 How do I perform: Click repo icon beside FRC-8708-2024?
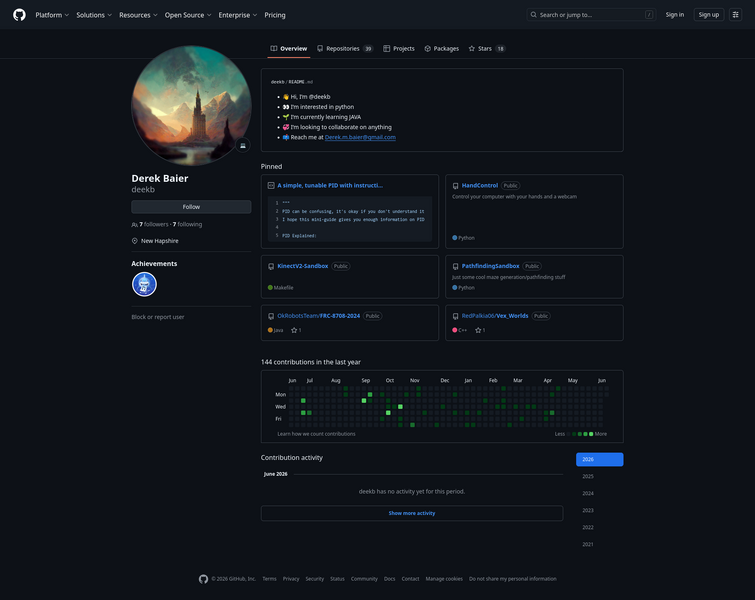271,316
